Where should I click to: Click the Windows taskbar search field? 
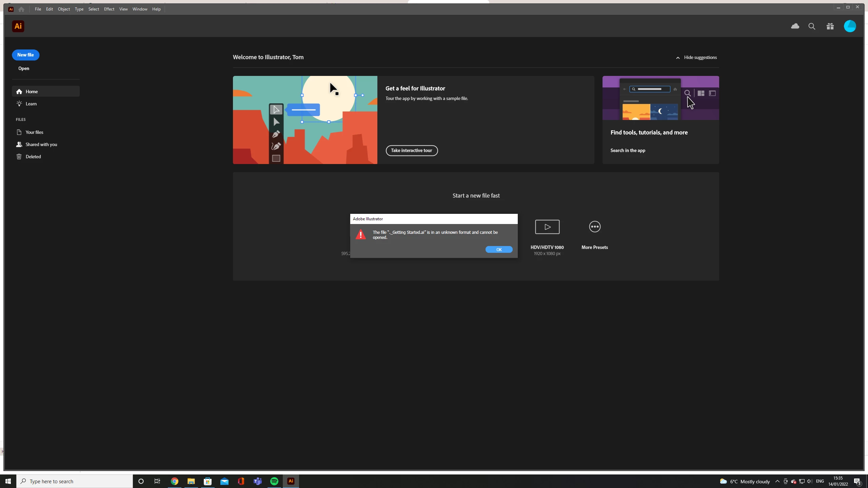(75, 481)
